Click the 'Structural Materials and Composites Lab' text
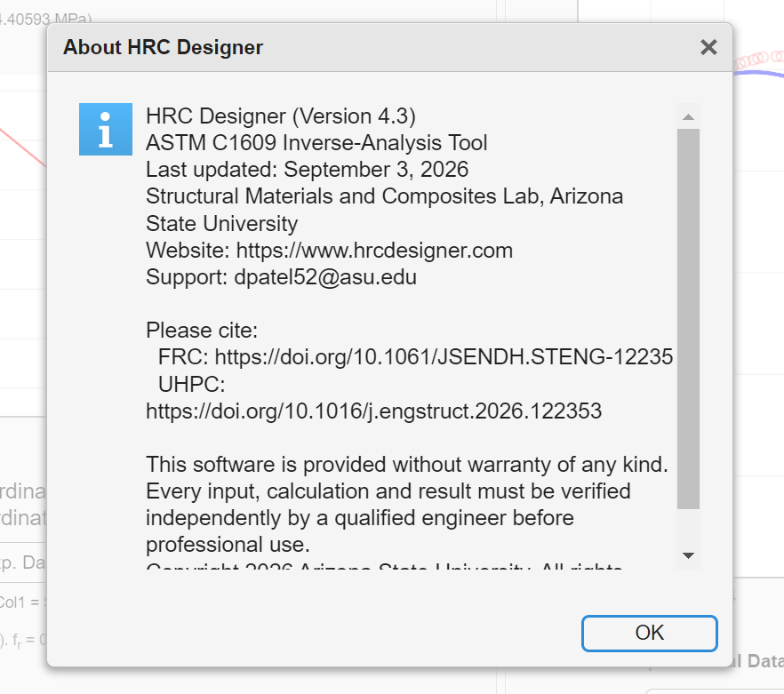The height and width of the screenshot is (694, 784). (x=345, y=196)
